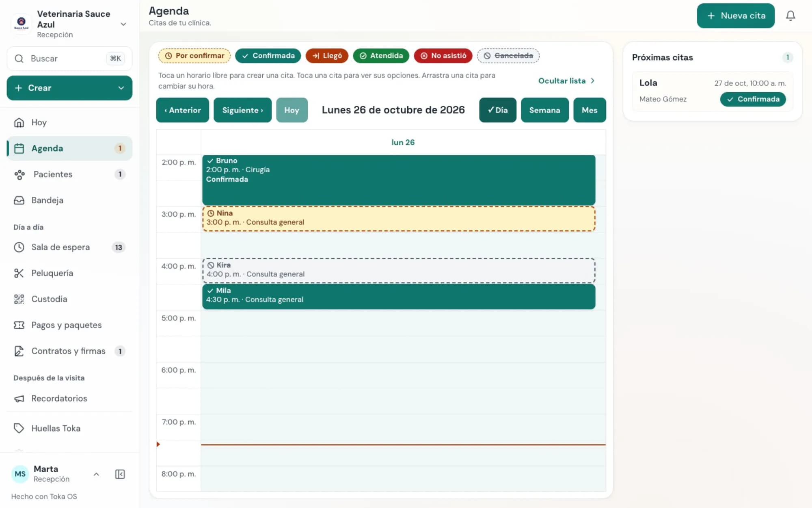Image resolution: width=812 pixels, height=508 pixels.
Task: Open Hoy from the sidebar
Action: tap(69, 122)
